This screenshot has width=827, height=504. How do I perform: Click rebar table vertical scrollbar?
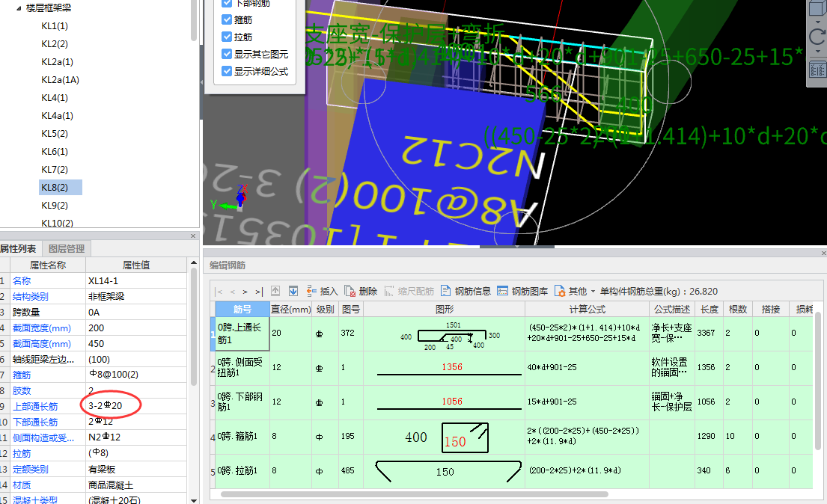(x=818, y=381)
